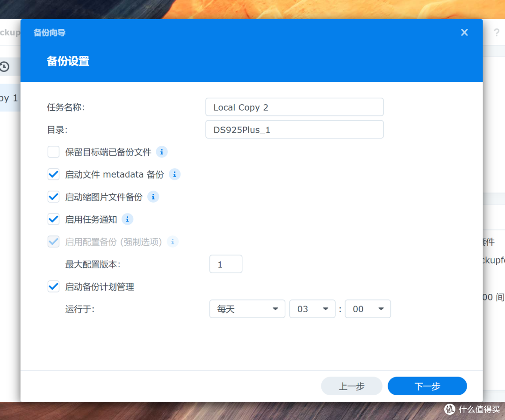
Task: Click the info icon beside 启用配置备份 (强制选项)
Action: 173,242
